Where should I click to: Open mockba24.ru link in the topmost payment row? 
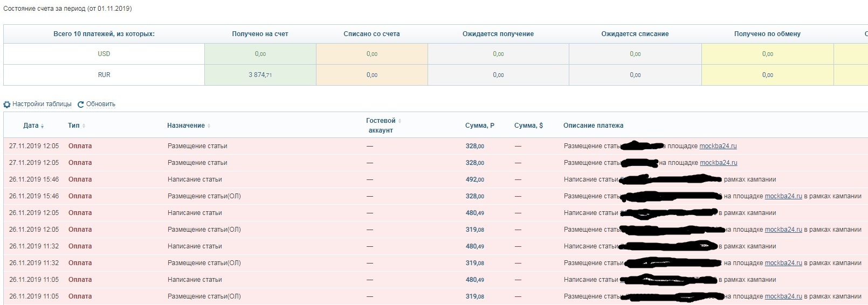(x=718, y=146)
